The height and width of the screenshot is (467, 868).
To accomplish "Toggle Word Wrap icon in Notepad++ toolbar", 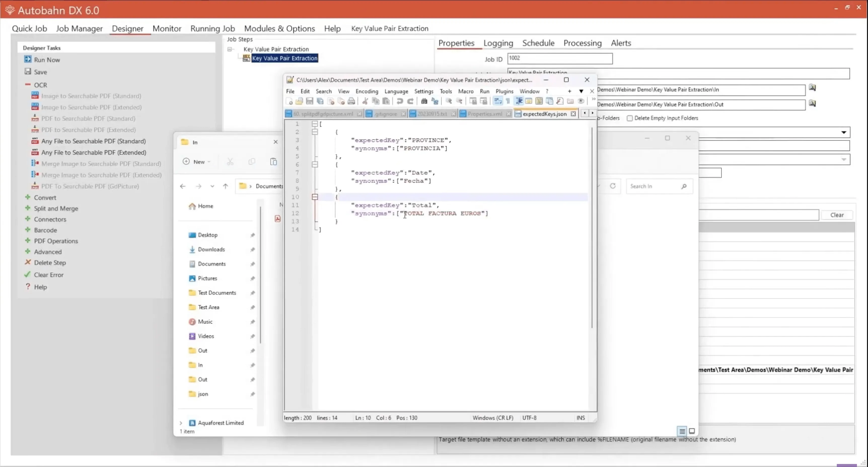I will click(498, 101).
